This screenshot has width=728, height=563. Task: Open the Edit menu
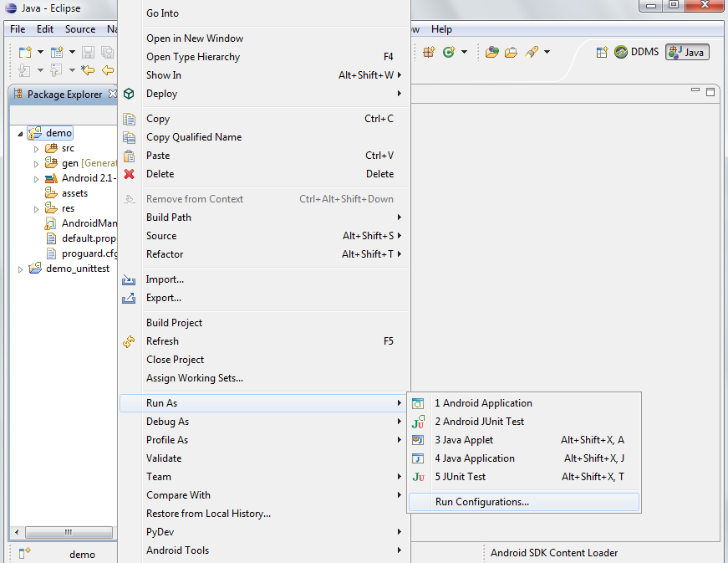click(x=45, y=29)
